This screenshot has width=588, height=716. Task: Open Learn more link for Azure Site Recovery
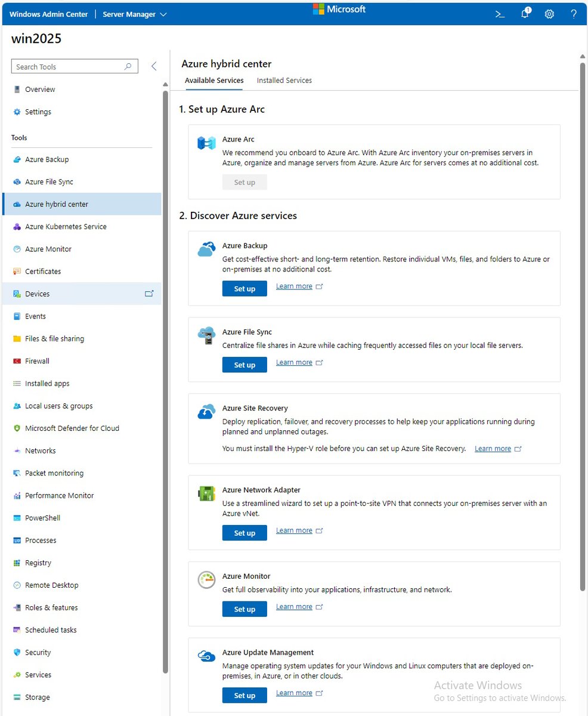(x=498, y=449)
